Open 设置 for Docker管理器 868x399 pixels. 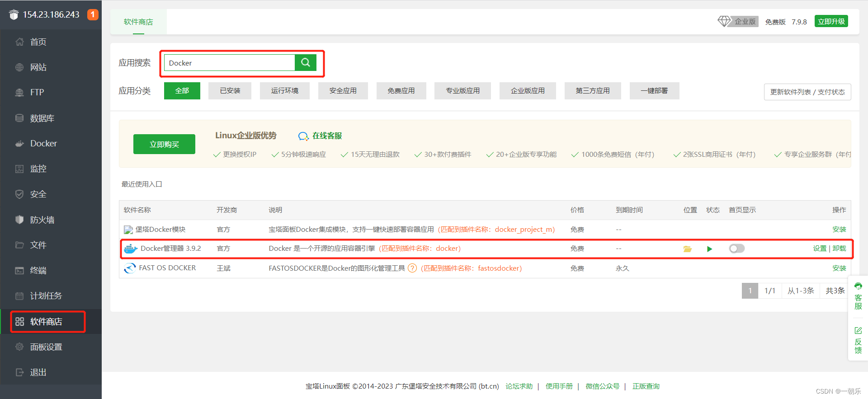[x=820, y=249]
